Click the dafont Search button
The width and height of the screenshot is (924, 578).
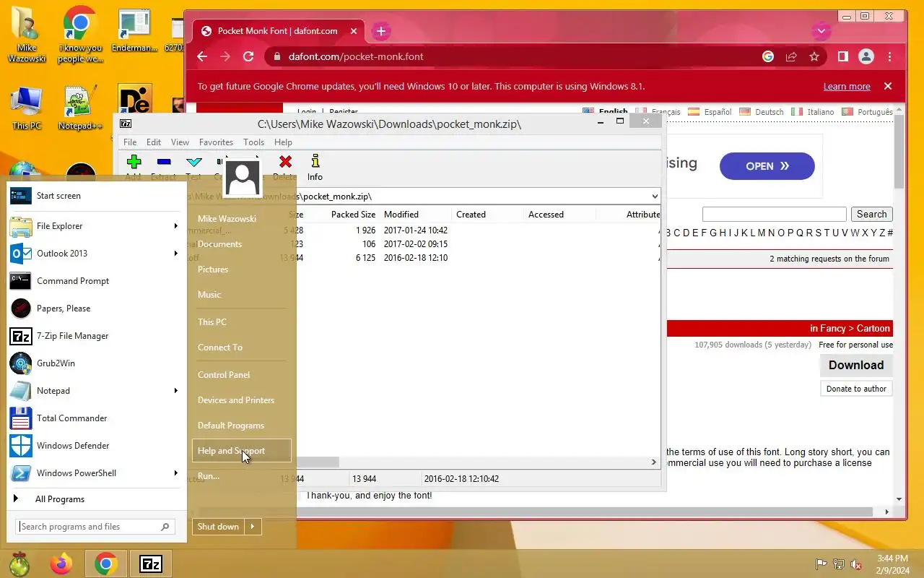coord(871,215)
